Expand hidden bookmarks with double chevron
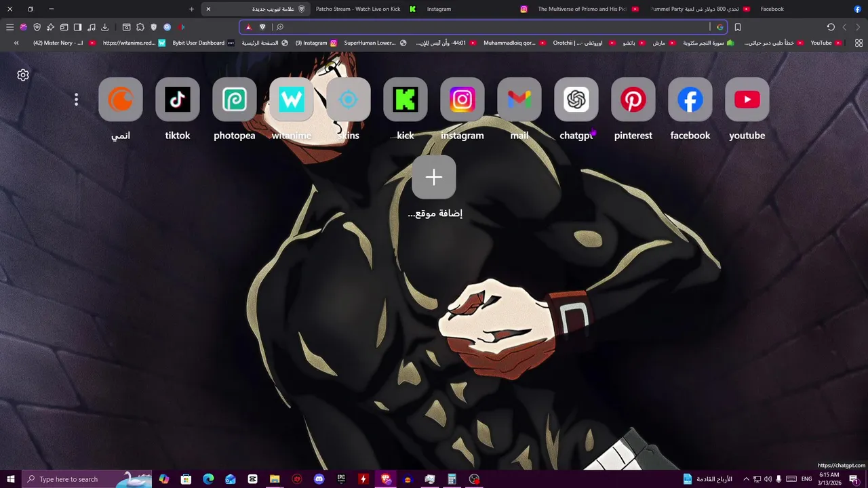The width and height of the screenshot is (868, 488). (16, 43)
